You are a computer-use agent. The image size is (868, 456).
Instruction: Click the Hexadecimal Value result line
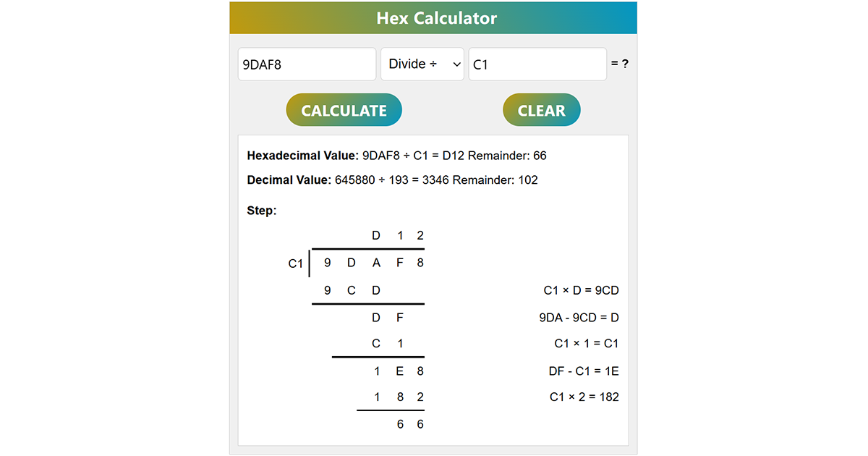(401, 156)
